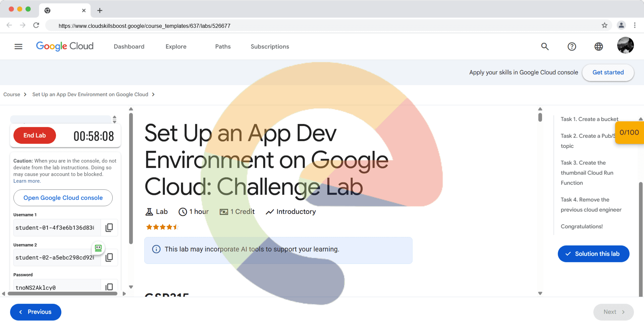
Task: Click the star rating display
Action: [162, 227]
